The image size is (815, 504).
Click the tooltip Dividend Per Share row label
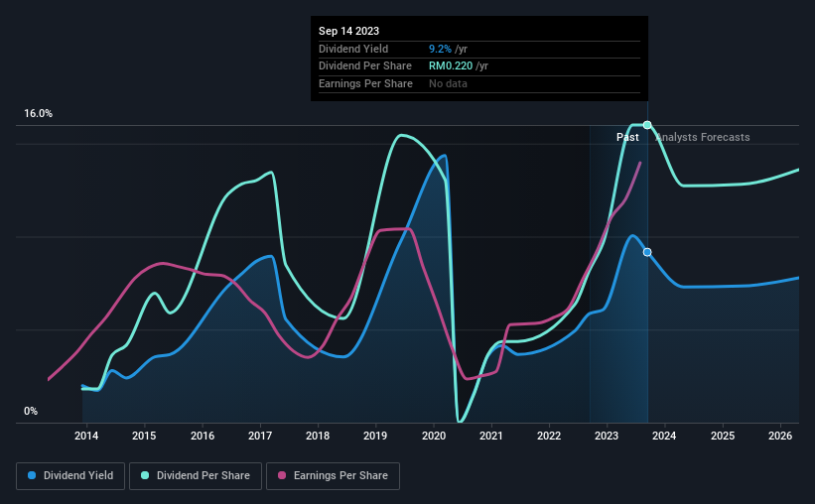pyautogui.click(x=365, y=66)
